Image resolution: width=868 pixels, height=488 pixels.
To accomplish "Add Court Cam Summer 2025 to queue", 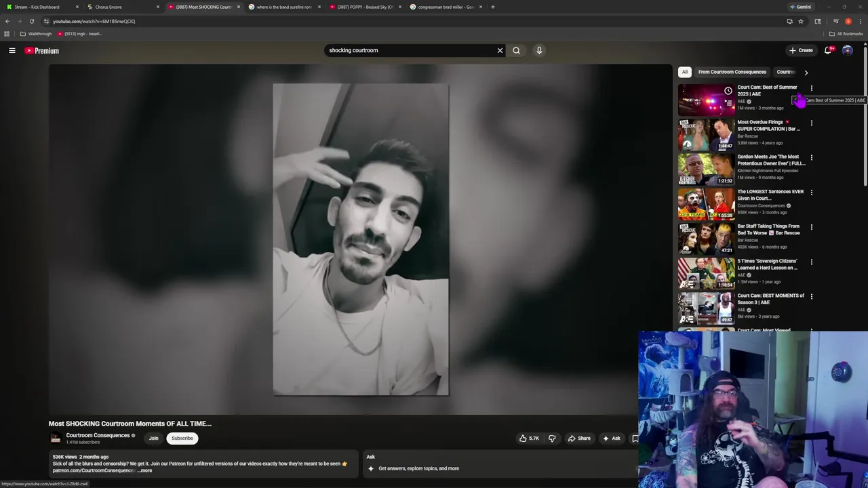I will point(728,103).
